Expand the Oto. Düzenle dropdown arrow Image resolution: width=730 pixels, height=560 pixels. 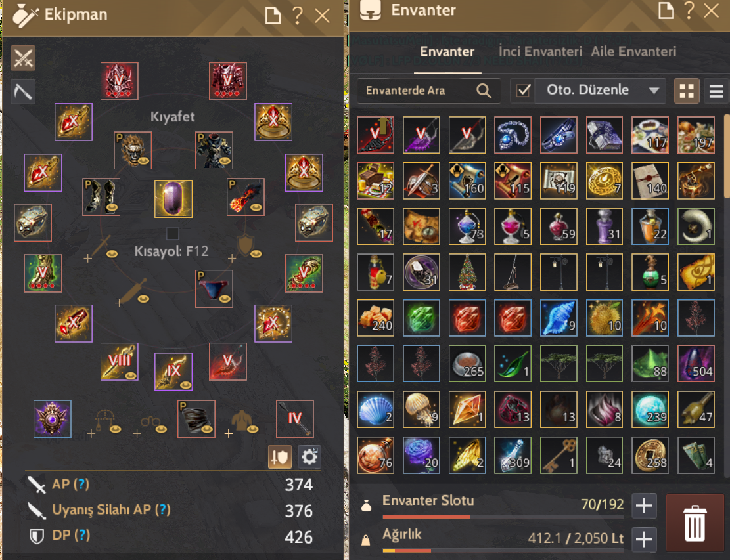654,90
